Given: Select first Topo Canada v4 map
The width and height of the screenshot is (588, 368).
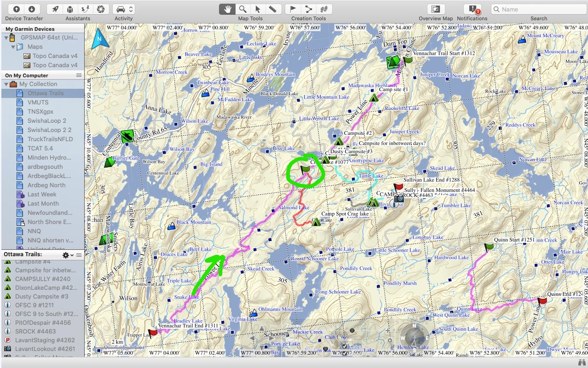Looking at the screenshot, I should [x=42, y=56].
